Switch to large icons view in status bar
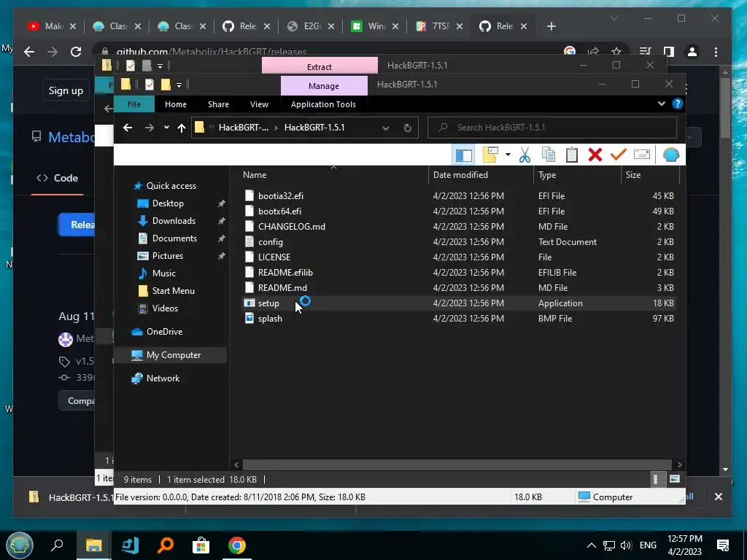 point(675,479)
